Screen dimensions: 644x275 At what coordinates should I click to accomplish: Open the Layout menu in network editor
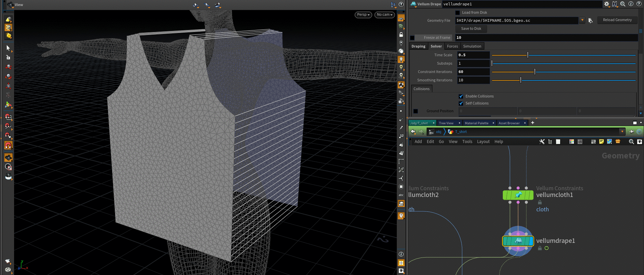point(483,142)
